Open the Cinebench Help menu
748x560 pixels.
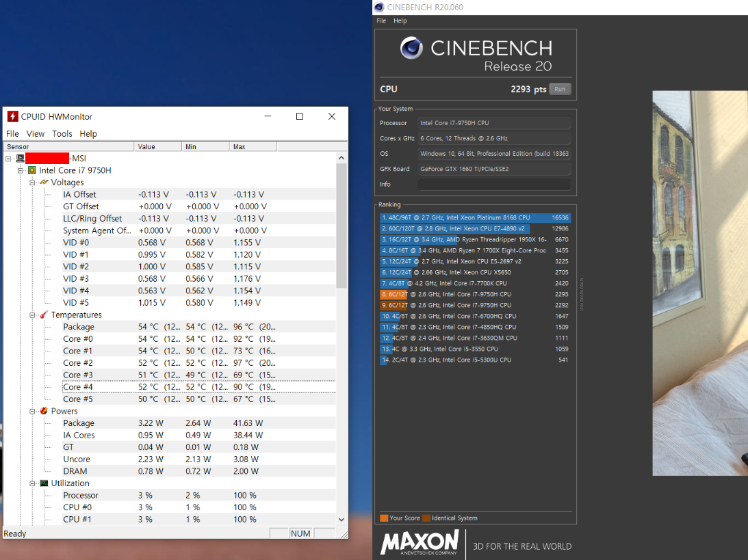[x=400, y=21]
